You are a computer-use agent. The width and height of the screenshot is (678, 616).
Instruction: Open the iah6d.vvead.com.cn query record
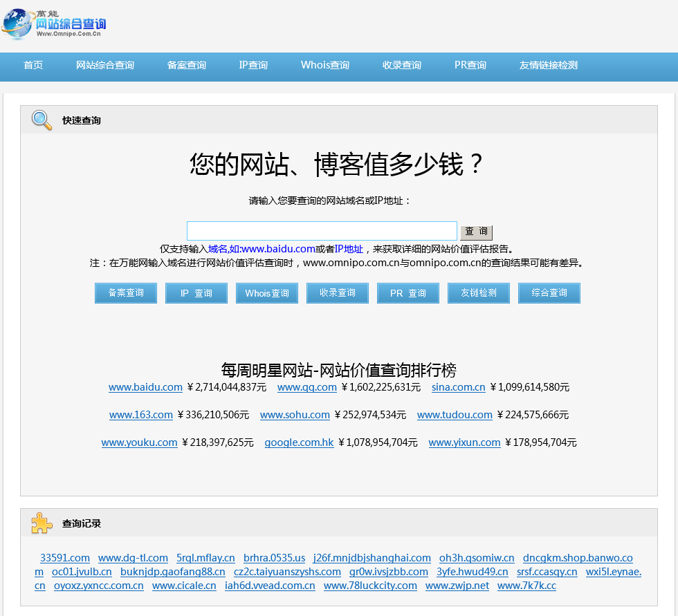pos(270,586)
